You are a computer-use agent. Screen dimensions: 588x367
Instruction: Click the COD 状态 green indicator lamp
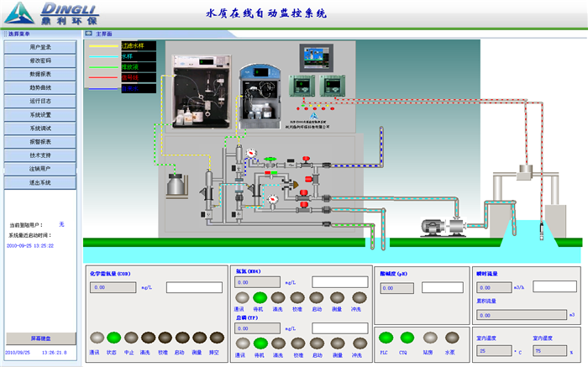click(x=113, y=338)
